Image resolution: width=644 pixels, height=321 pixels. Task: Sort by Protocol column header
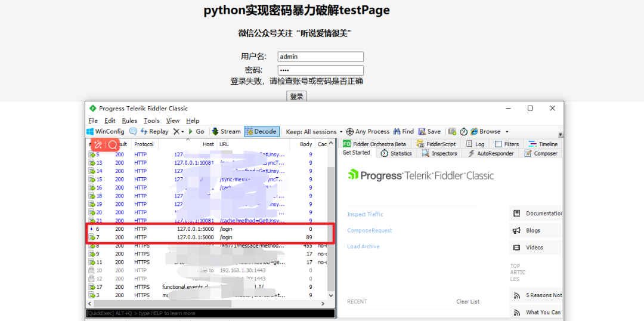click(x=144, y=144)
